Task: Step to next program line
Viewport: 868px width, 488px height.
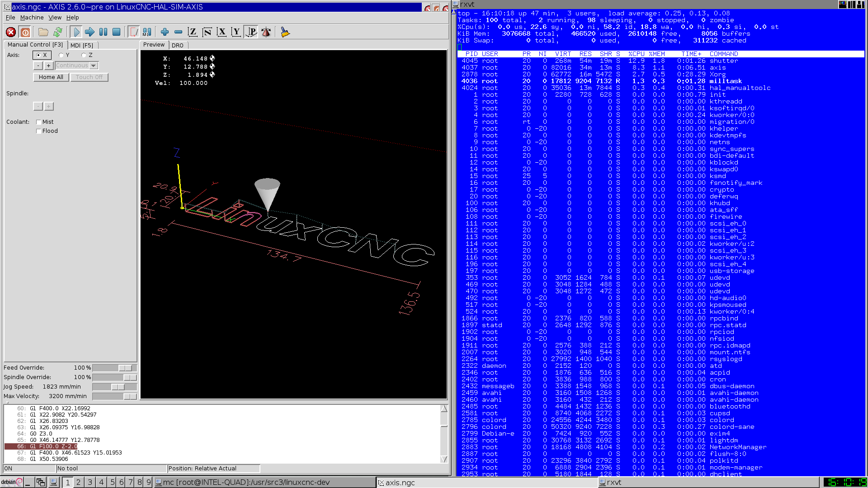Action: click(x=90, y=32)
